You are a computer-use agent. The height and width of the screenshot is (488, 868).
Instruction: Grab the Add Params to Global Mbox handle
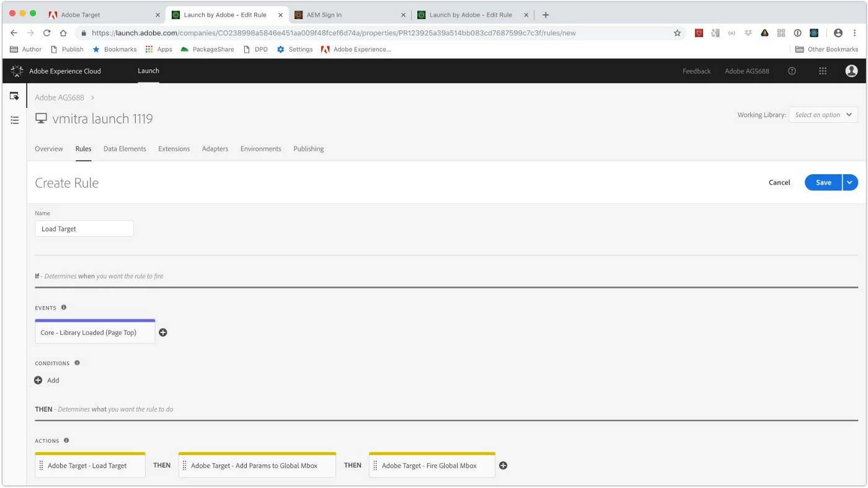point(184,466)
